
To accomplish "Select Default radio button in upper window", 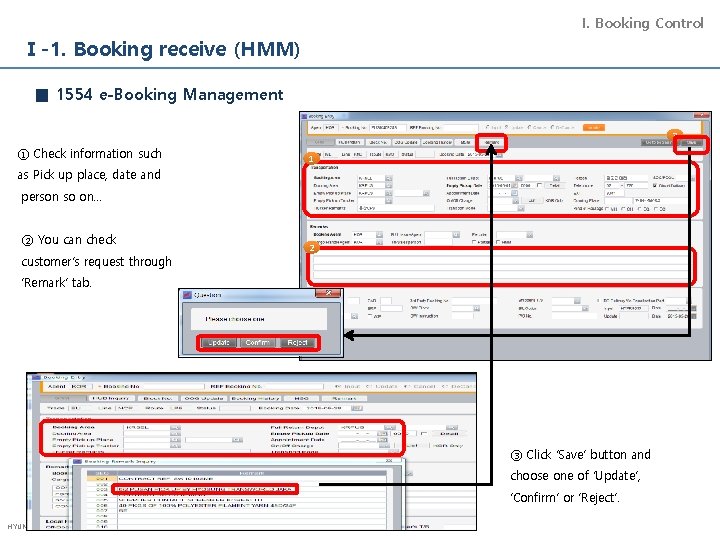I will (x=552, y=127).
